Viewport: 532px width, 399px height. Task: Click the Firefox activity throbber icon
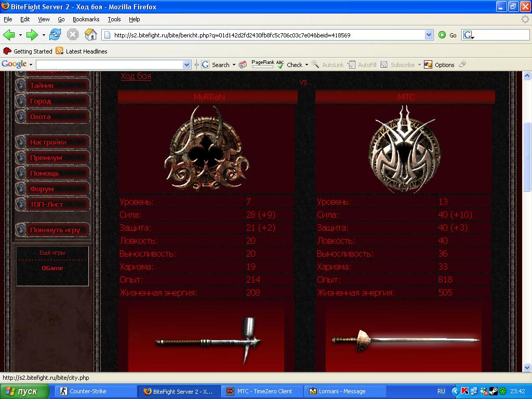[525, 19]
